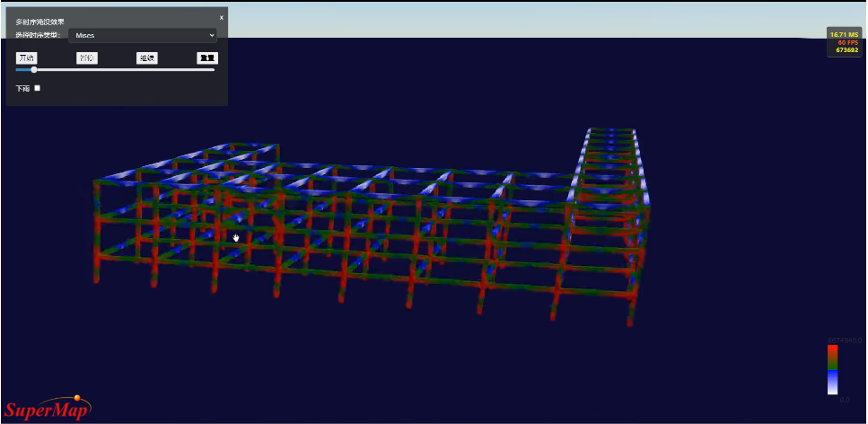Click the 673692 counter value
The image size is (868, 424).
click(847, 50)
